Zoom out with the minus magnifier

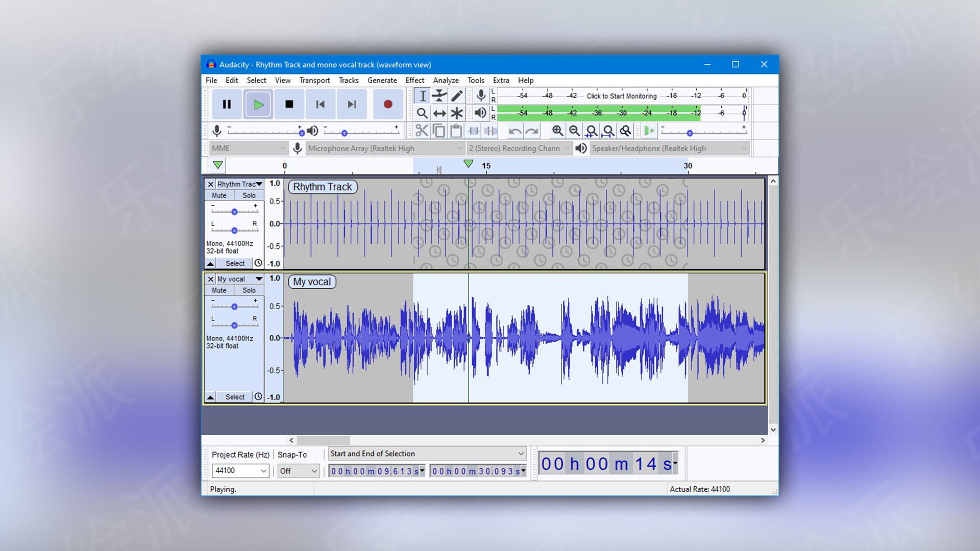[574, 131]
